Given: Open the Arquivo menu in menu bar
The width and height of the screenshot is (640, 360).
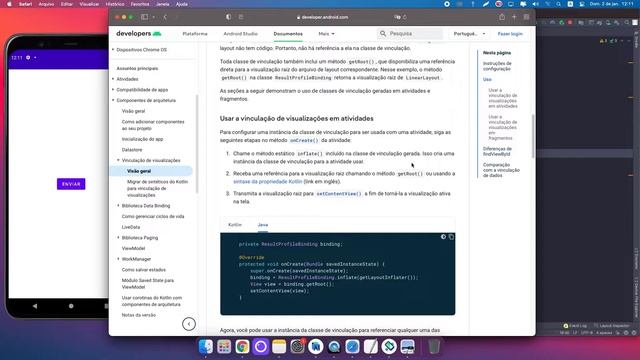Looking at the screenshot, I should click(46, 4).
